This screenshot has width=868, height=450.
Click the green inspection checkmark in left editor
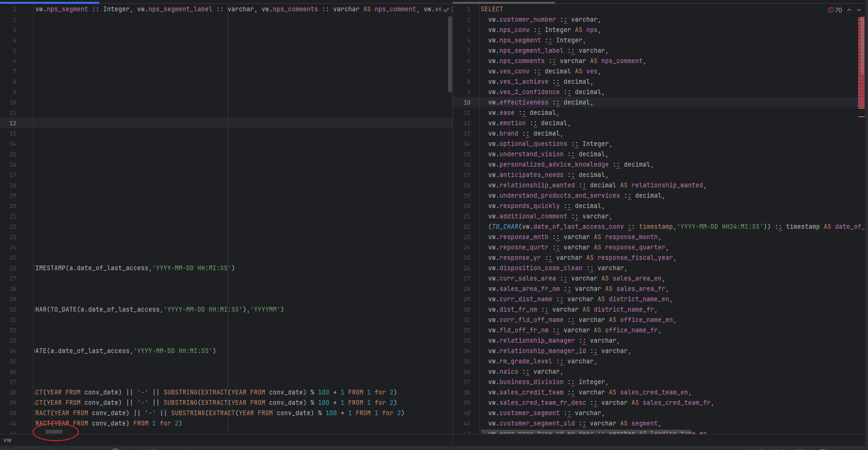tap(446, 9)
